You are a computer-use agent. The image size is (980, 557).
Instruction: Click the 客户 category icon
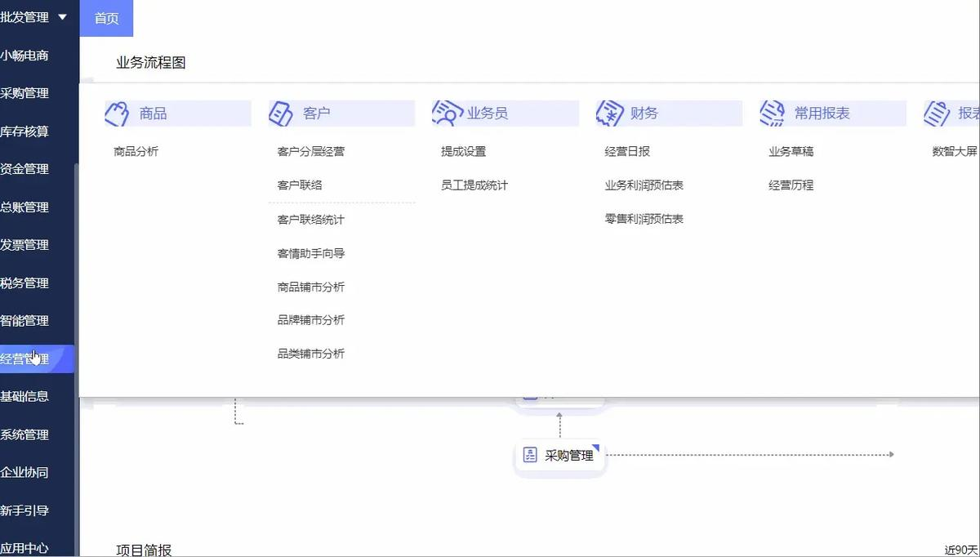[x=280, y=114]
